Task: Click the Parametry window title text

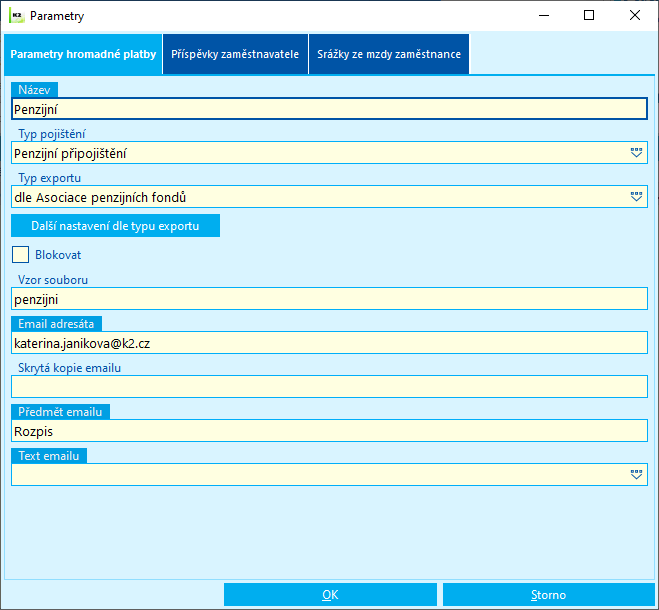Action: (57, 16)
